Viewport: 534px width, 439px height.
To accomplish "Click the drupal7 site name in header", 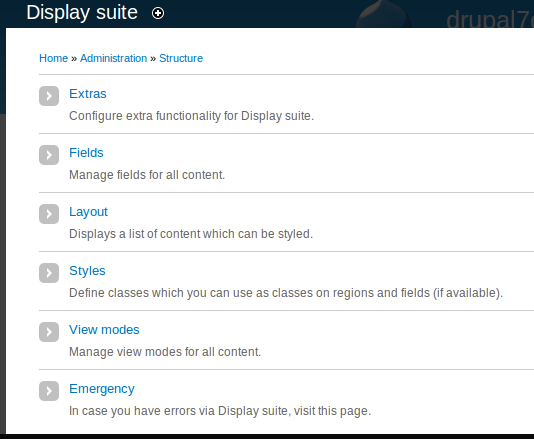I will [x=490, y=19].
